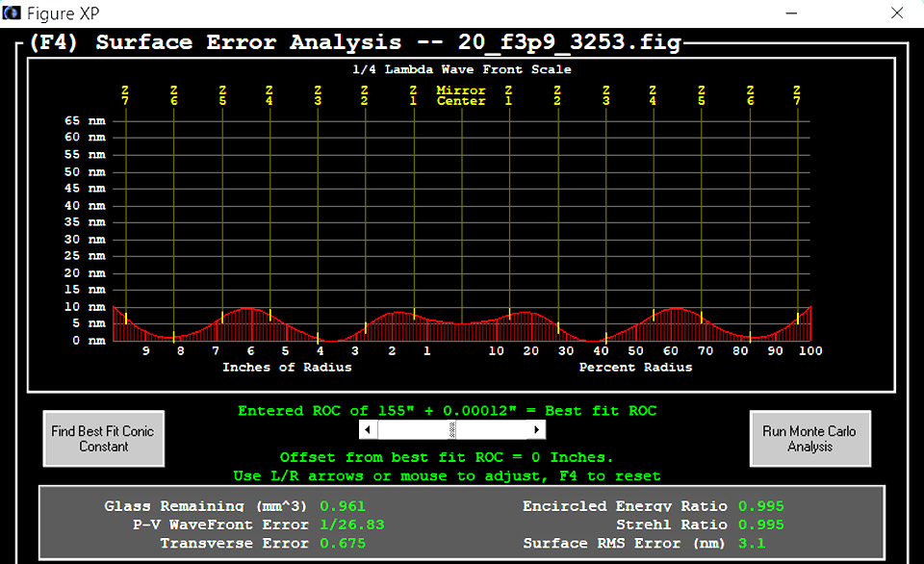Viewport: 924px width, 564px height.
Task: Click the 1/4 Lambda Wave Front Scale heading
Action: pos(461,69)
